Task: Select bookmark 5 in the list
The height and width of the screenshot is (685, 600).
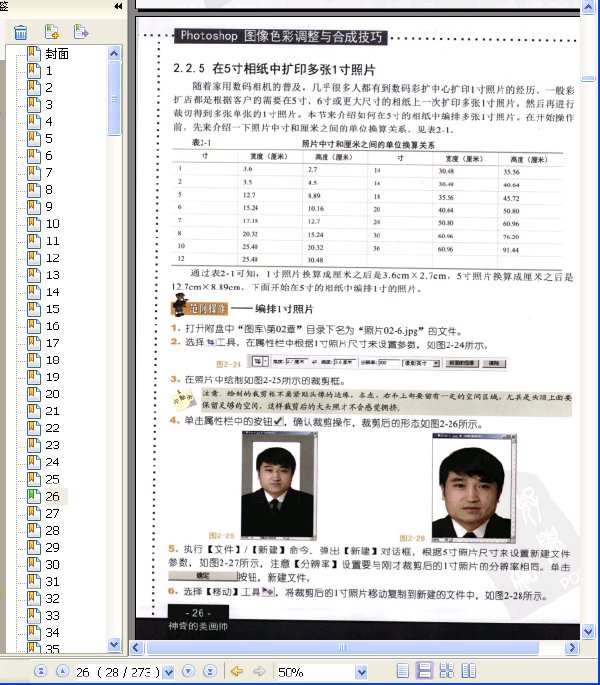Action: pos(49,139)
